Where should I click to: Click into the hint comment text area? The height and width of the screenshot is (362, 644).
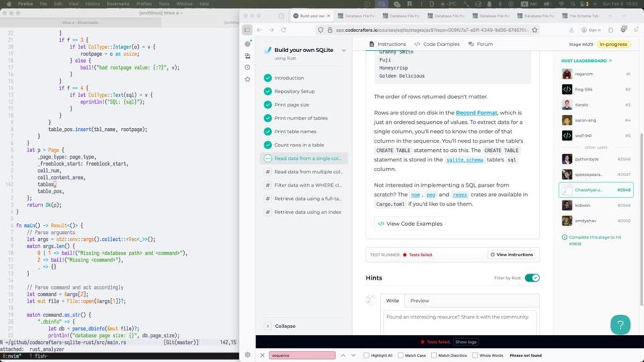(x=459, y=323)
